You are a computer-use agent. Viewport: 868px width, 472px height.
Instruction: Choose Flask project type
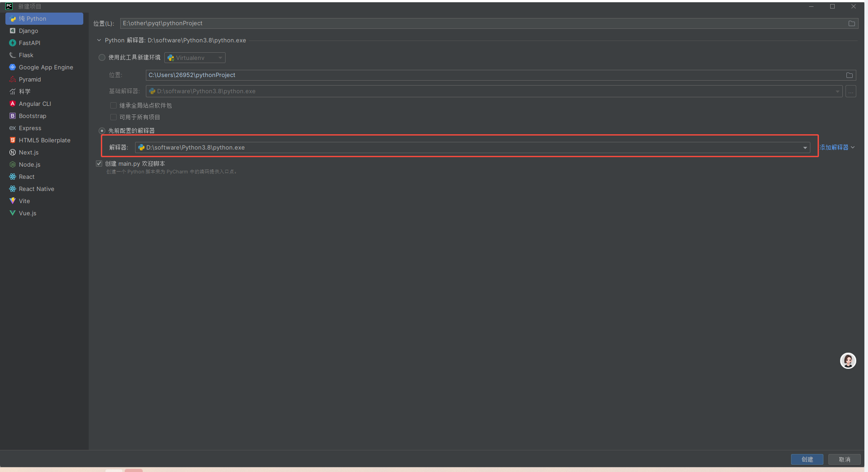[44, 55]
